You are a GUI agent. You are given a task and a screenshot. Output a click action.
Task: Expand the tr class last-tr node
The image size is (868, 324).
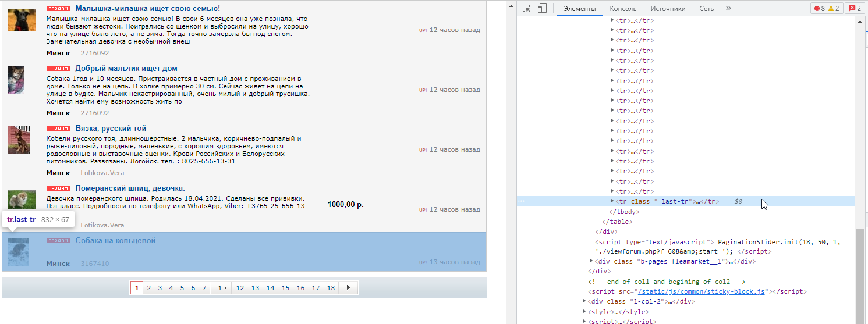click(x=612, y=201)
